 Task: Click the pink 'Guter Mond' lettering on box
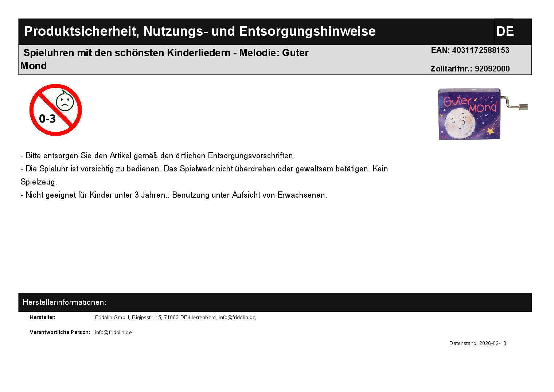point(469,103)
